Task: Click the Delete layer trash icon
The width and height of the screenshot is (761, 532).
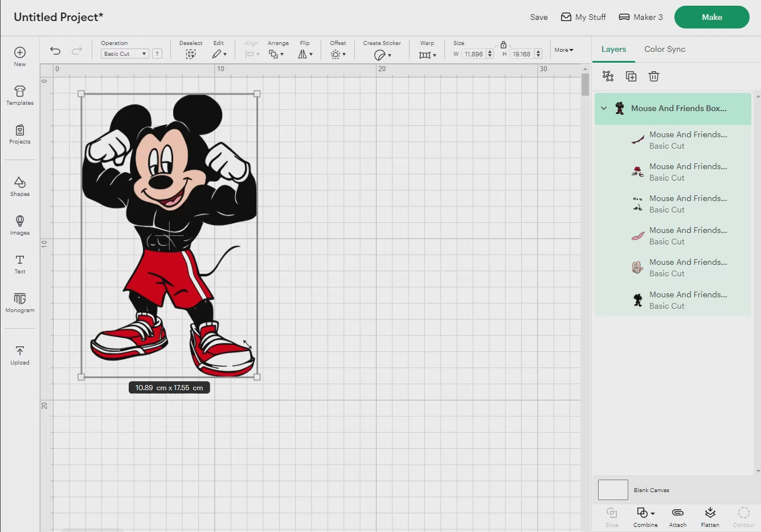Action: [654, 76]
